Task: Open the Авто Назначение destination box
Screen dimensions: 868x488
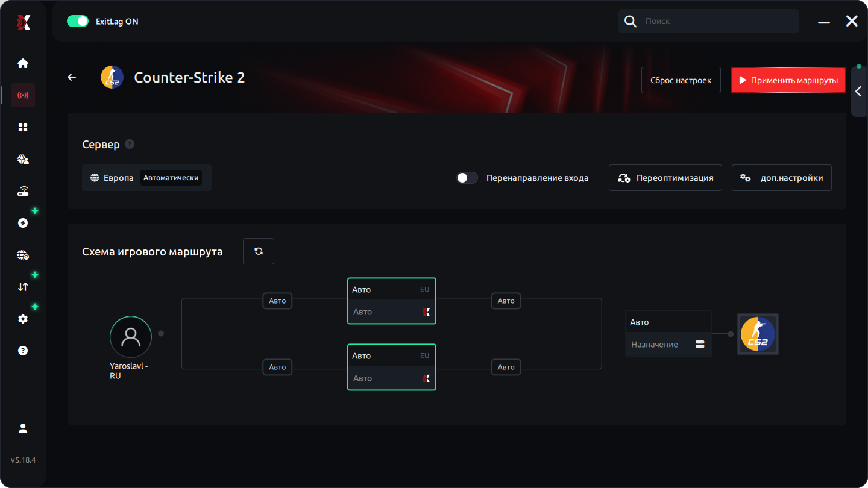Action: [x=668, y=334]
